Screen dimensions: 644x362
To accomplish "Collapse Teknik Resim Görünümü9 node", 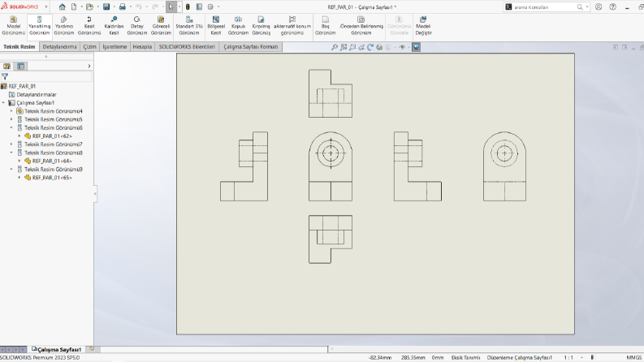I will [x=11, y=169].
